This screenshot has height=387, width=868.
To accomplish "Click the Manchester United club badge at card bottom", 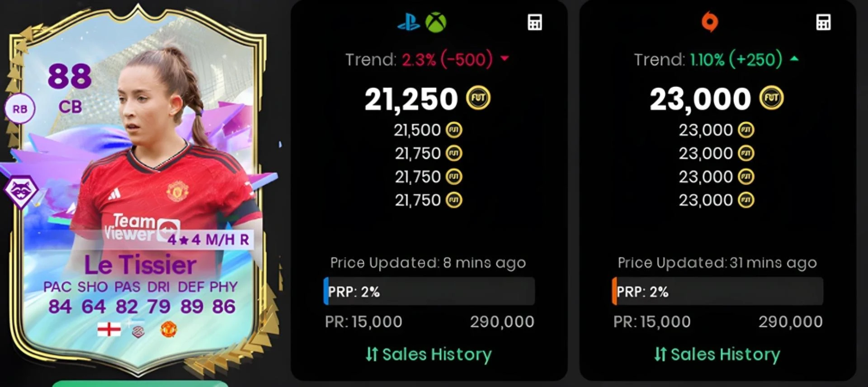I will point(169,329).
